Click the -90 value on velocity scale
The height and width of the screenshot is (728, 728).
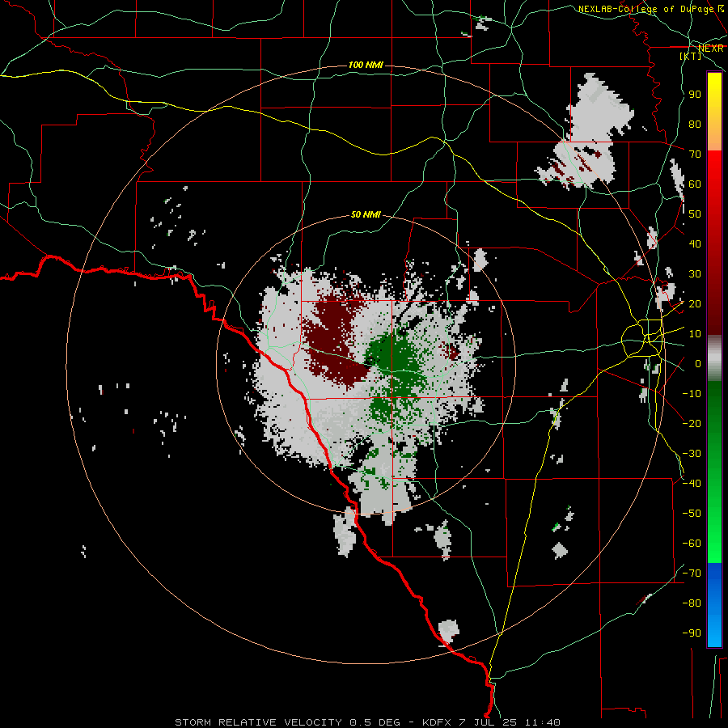(692, 633)
